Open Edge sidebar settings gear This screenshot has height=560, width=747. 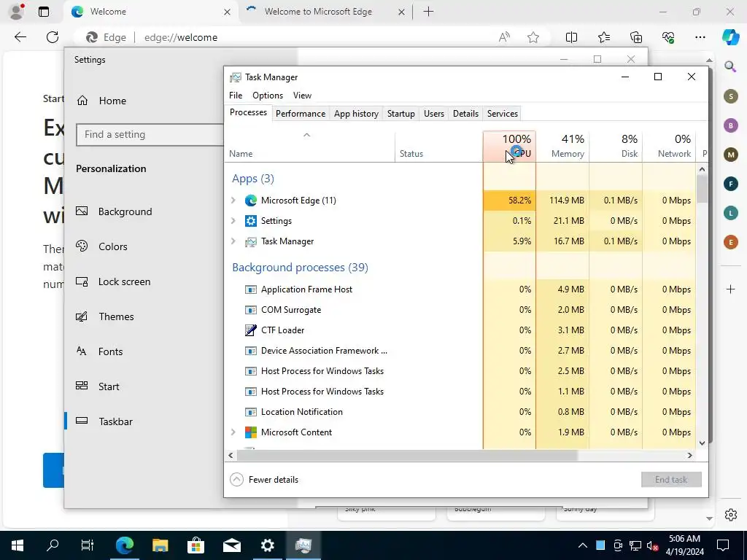pyautogui.click(x=730, y=515)
